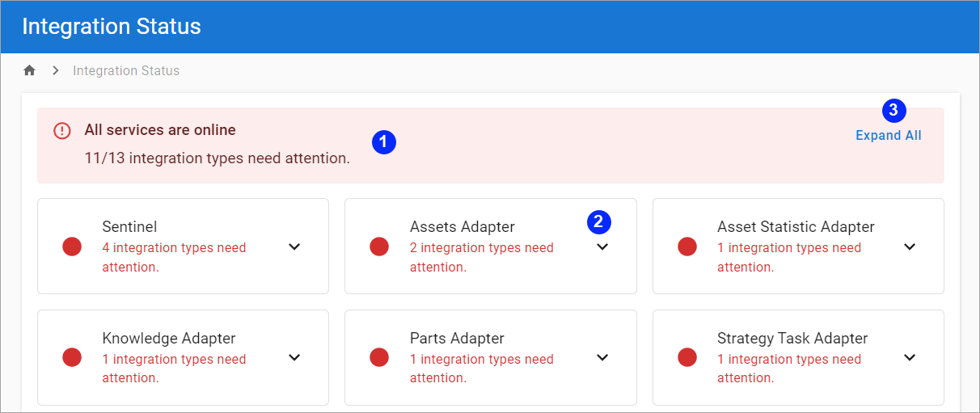The image size is (980, 413).
Task: Select the Sentinel card title
Action: click(x=129, y=227)
